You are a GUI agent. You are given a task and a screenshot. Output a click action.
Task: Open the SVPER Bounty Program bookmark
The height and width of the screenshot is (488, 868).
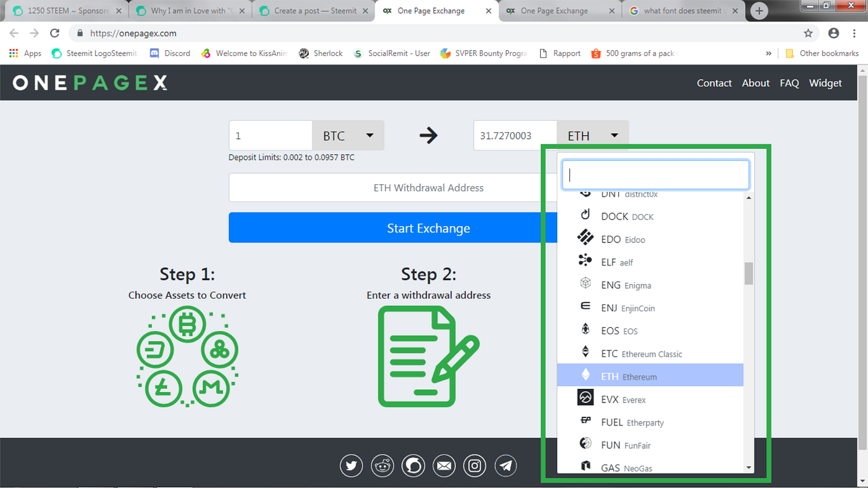tap(484, 53)
